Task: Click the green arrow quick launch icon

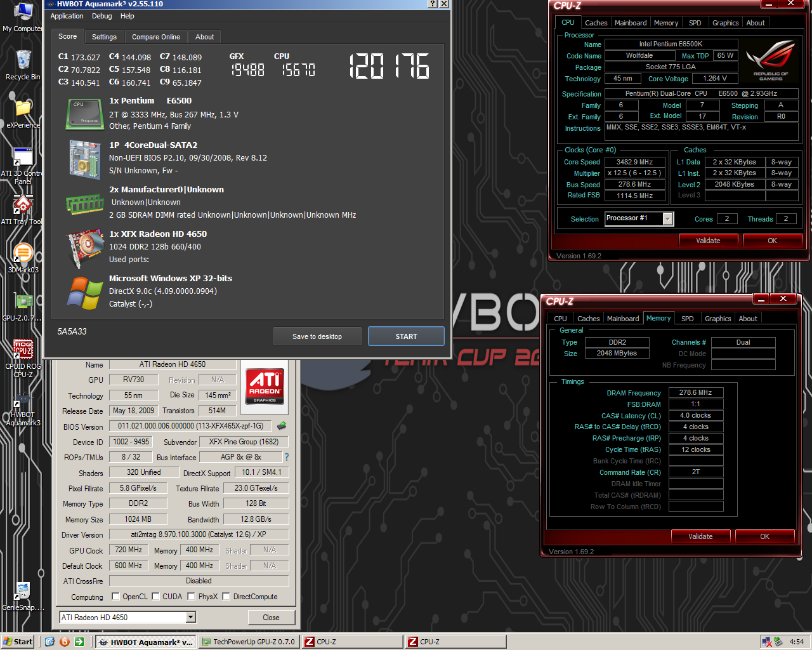Action: (79, 642)
